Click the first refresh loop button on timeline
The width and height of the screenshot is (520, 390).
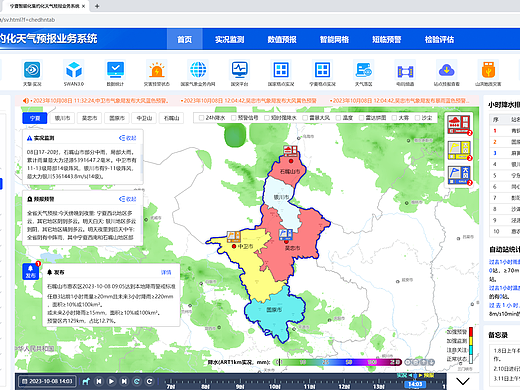(137, 381)
